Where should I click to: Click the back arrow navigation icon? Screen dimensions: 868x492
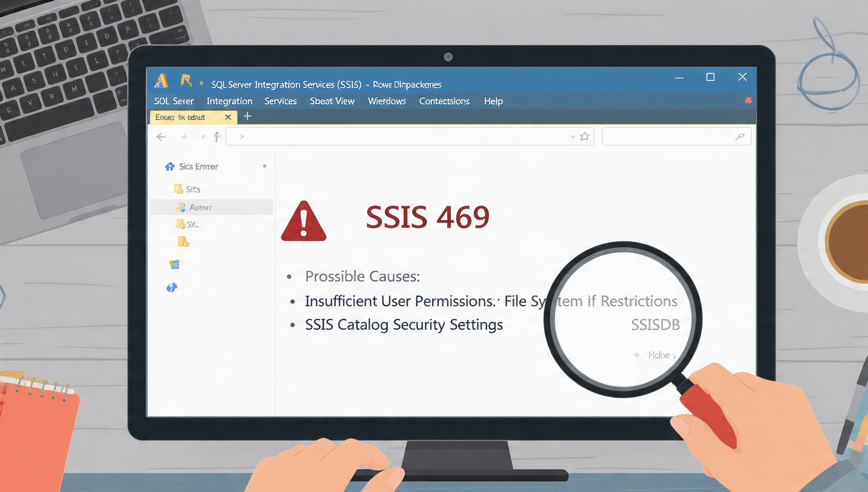[161, 137]
